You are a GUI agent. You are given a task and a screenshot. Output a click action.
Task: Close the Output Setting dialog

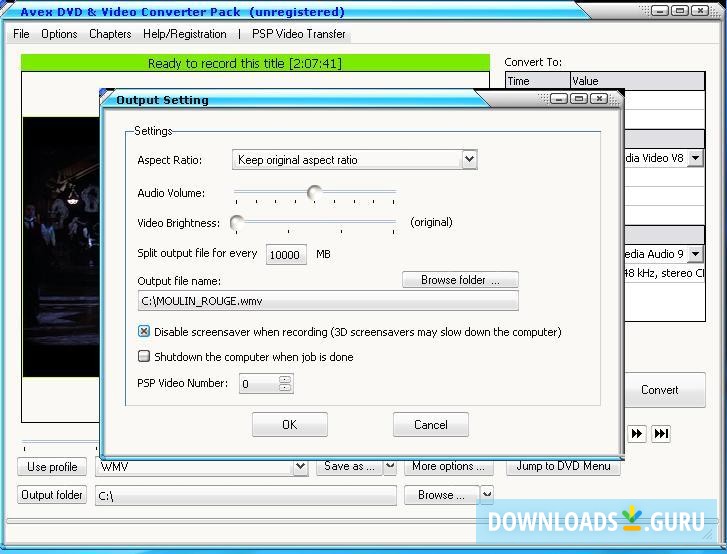tap(599, 99)
